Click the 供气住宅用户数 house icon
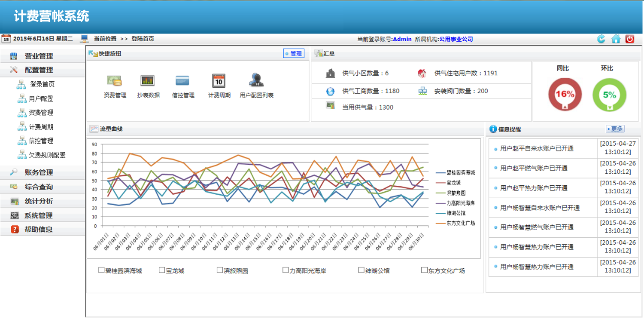644x319 pixels. [422, 73]
